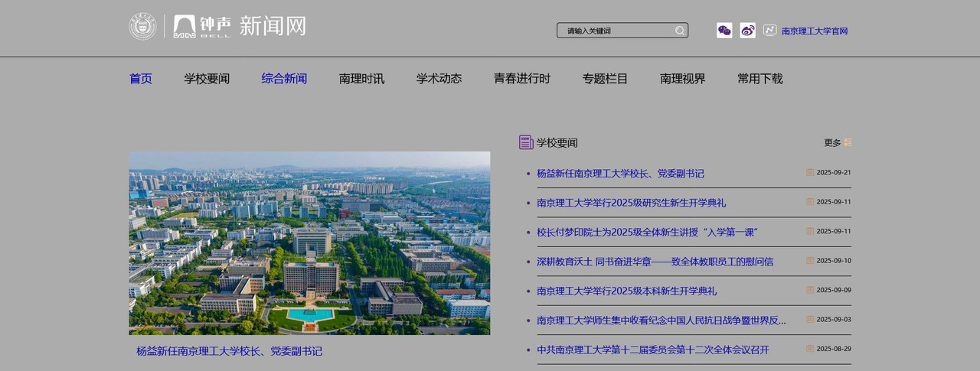This screenshot has height=371, width=980.
Task: Click date text 2025-09-03
Action: pos(834,320)
